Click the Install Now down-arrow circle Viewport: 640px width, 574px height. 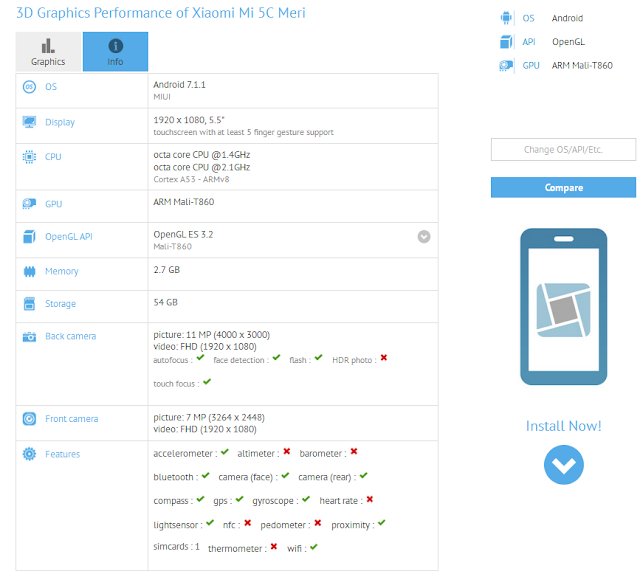(x=564, y=465)
